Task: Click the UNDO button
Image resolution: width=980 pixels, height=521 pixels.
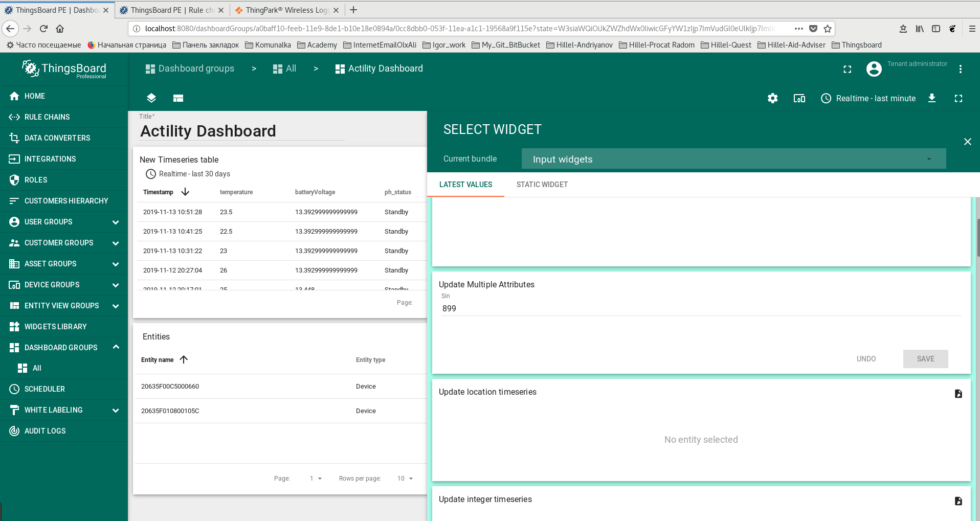Action: [866, 359]
